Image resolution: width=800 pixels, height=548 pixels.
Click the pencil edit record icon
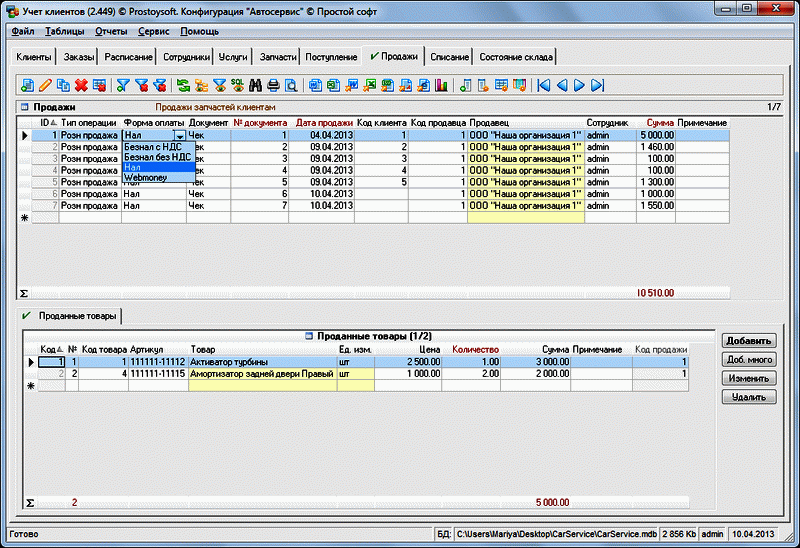pos(45,85)
